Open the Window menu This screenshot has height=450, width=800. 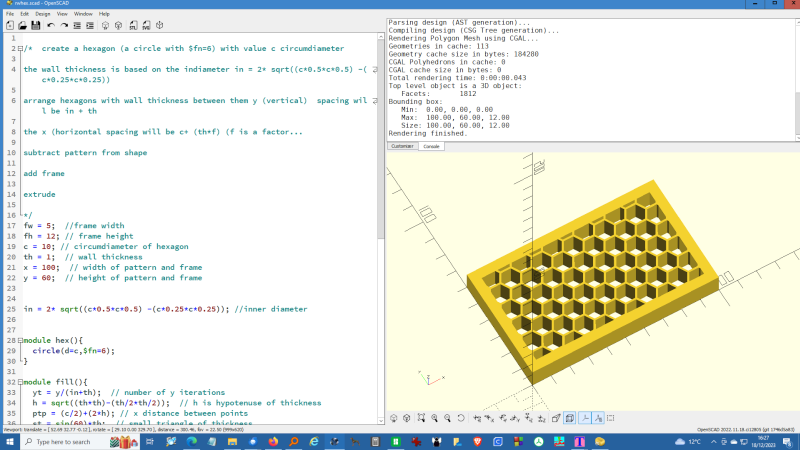(x=83, y=14)
